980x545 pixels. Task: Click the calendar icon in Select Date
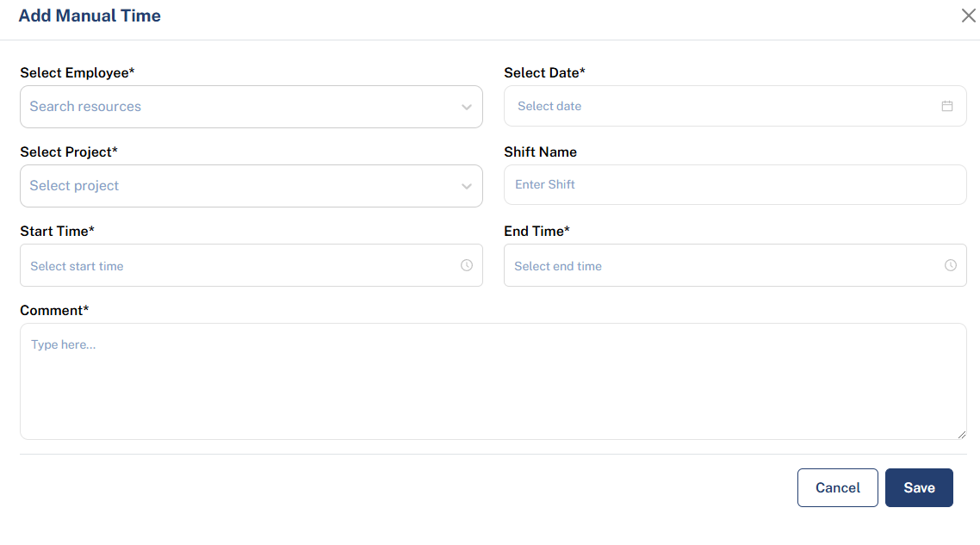(x=947, y=106)
